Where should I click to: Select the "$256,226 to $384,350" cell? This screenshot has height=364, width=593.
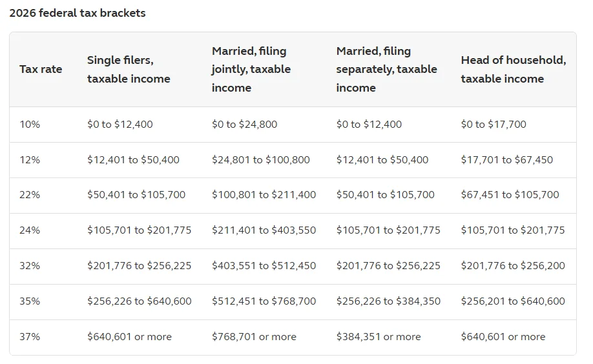pos(388,301)
